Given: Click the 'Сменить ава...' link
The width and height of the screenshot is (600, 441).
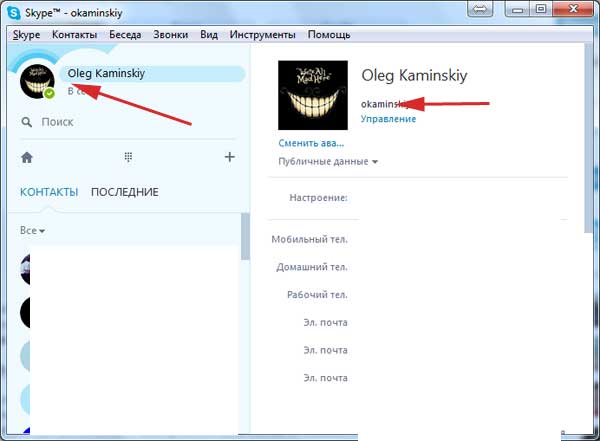Looking at the screenshot, I should click(312, 143).
